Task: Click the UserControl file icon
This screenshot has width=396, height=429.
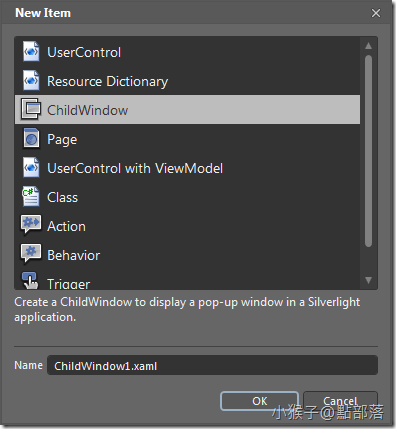Action: tap(31, 52)
